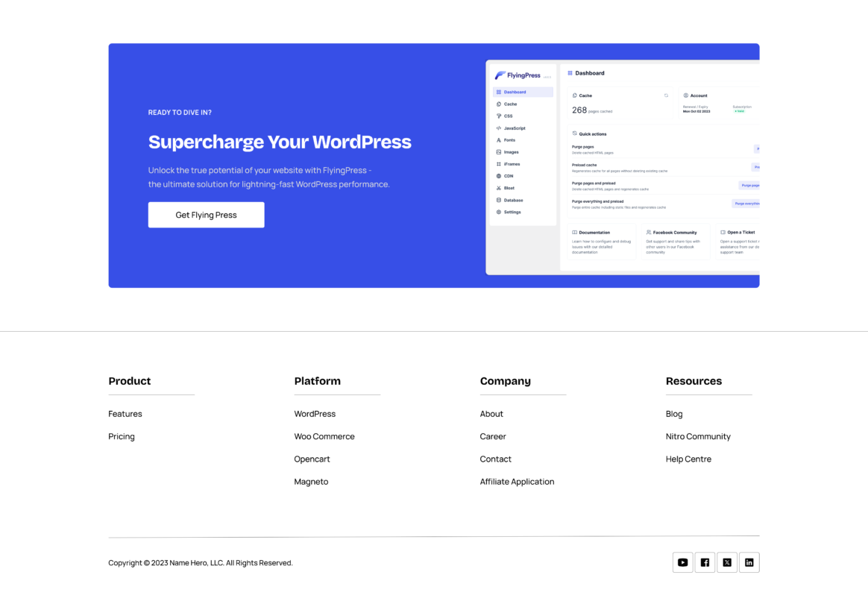The height and width of the screenshot is (616, 868).
Task: Open the Woo Commerce platform link
Action: point(324,436)
